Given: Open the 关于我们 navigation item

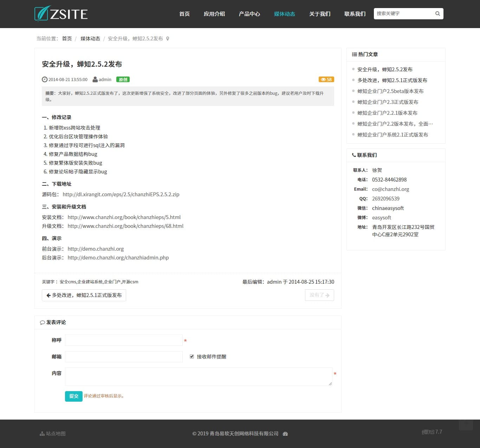Looking at the screenshot, I should click(x=320, y=14).
